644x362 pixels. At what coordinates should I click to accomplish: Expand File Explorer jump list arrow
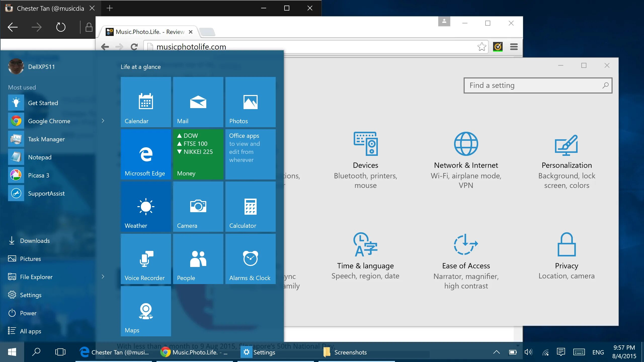pos(103,277)
